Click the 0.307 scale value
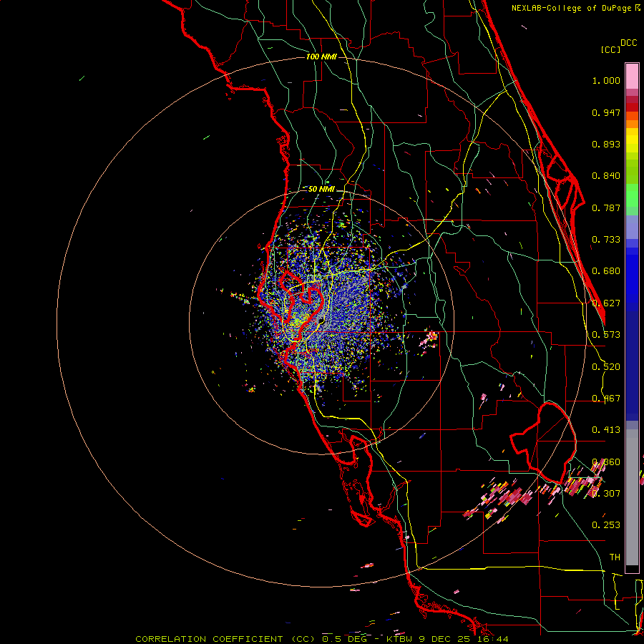The height and width of the screenshot is (644, 644). [x=606, y=493]
